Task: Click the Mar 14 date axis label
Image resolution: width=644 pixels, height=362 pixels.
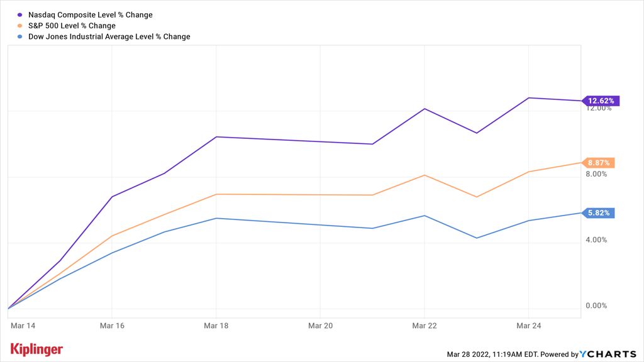Action: 24,326
